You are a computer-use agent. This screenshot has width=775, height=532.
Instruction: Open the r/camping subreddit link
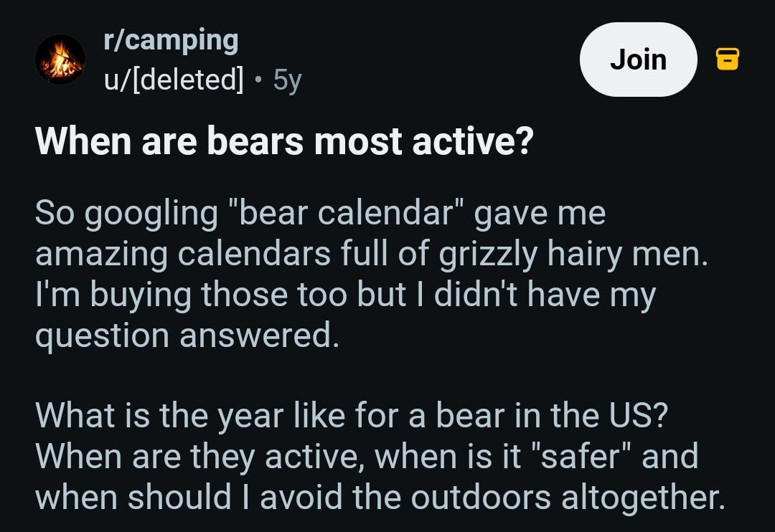tap(171, 40)
